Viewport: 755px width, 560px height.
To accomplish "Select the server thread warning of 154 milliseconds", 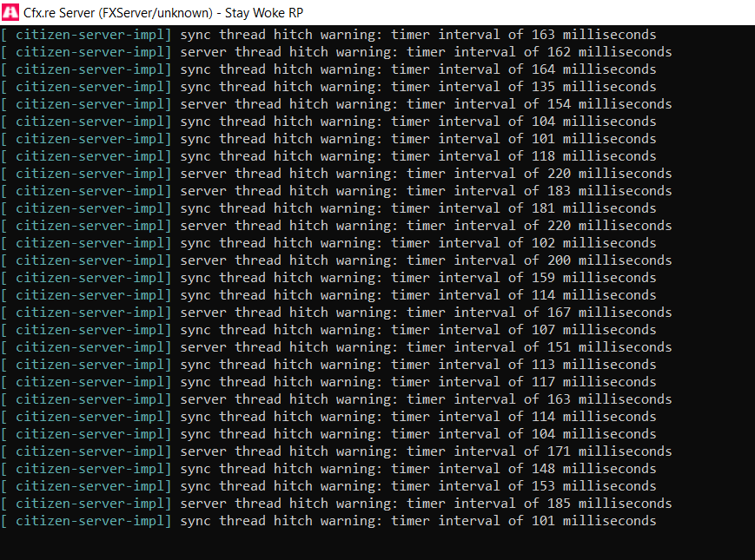I will click(x=336, y=104).
